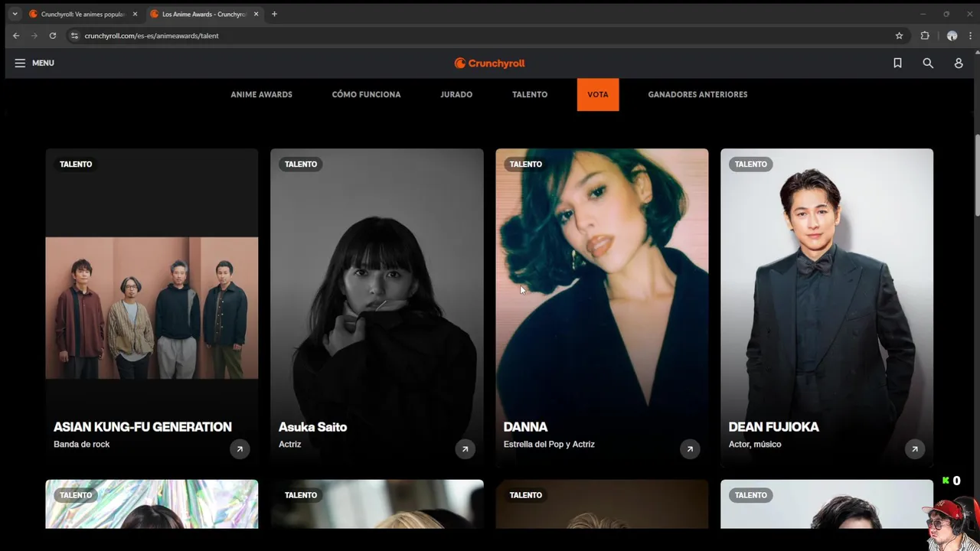The height and width of the screenshot is (551, 980).
Task: Click the address bar URL
Action: click(152, 35)
